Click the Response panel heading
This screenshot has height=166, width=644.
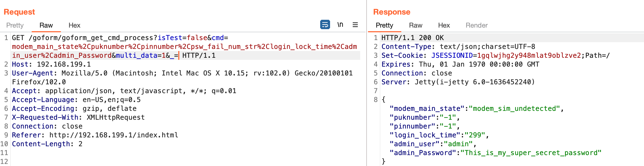[392, 12]
